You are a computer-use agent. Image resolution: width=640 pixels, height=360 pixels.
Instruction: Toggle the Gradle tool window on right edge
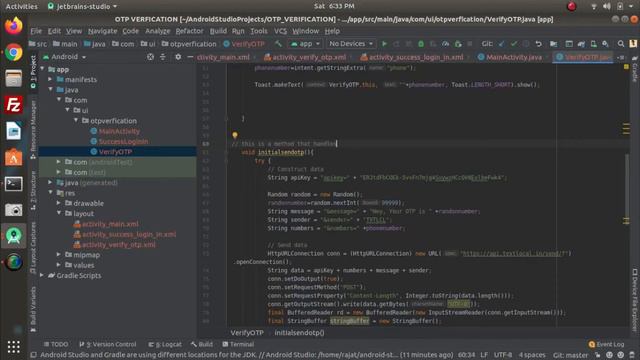point(635,69)
